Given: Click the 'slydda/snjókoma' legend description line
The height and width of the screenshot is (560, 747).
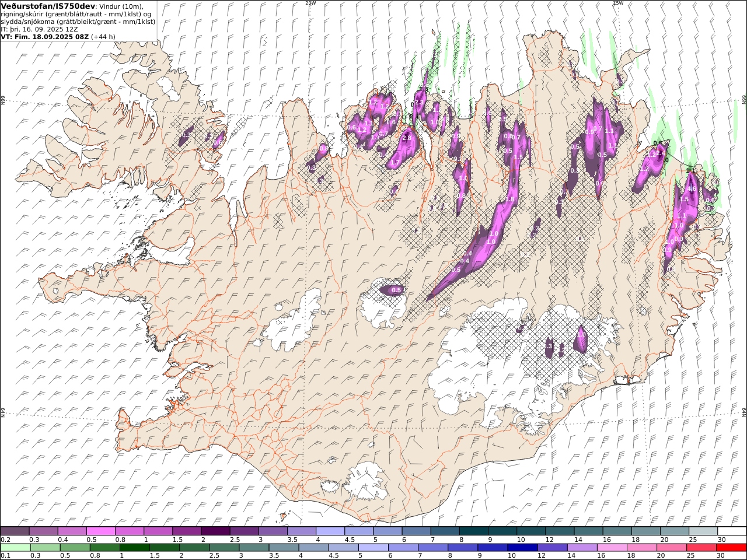Looking at the screenshot, I should click(78, 22).
